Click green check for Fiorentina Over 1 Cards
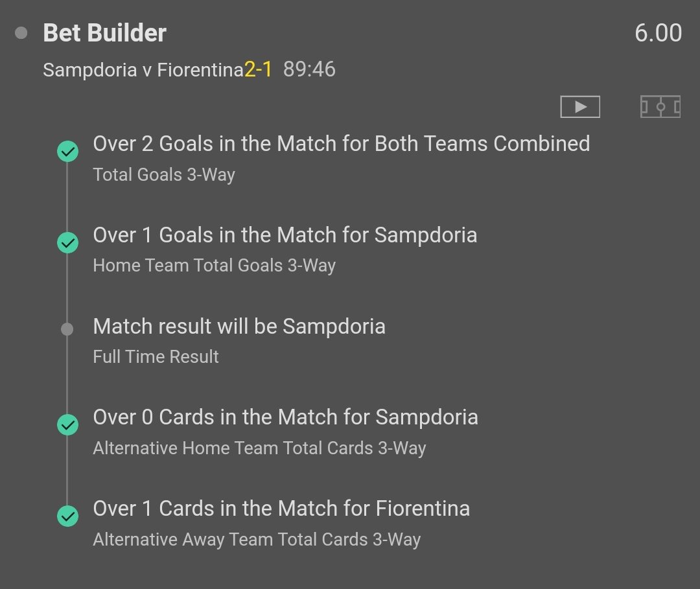This screenshot has width=700, height=589. point(67,516)
